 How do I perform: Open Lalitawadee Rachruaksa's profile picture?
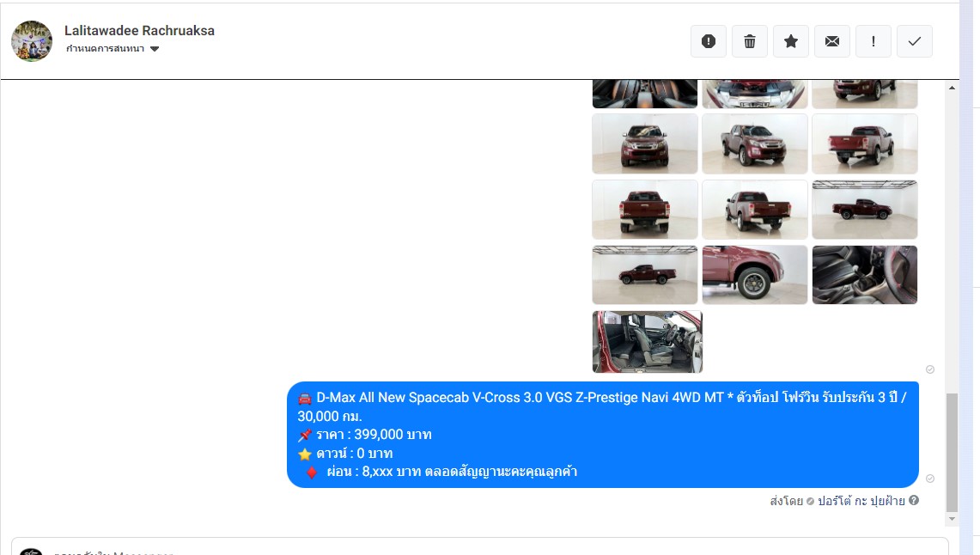31,41
